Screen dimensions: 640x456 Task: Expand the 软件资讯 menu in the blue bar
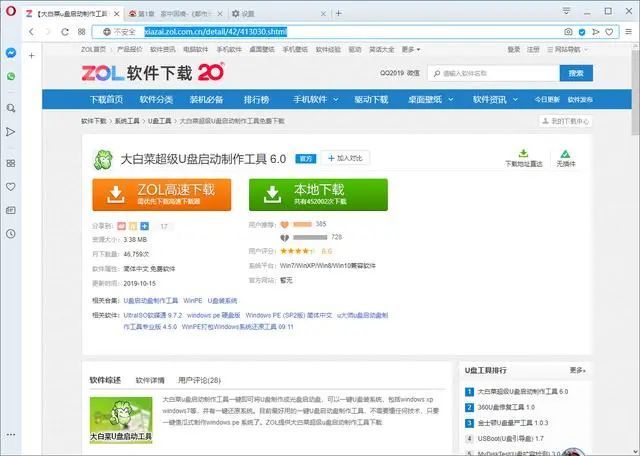[495, 99]
